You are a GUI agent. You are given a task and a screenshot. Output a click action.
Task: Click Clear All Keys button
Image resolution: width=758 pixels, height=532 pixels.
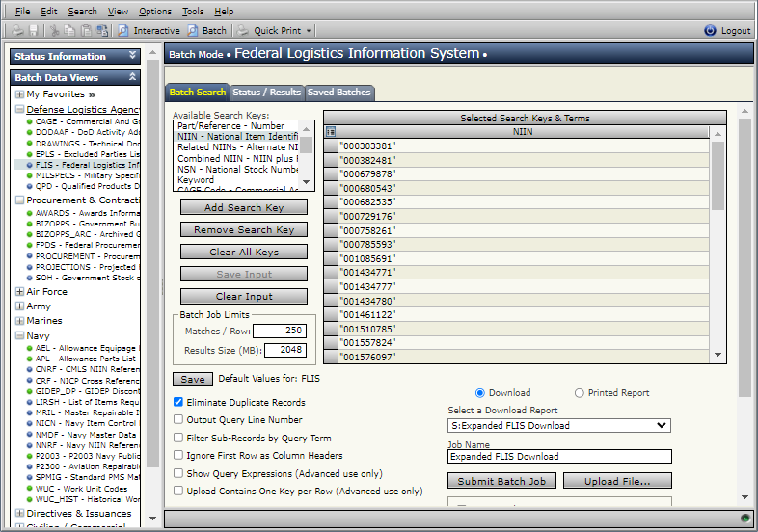point(244,252)
